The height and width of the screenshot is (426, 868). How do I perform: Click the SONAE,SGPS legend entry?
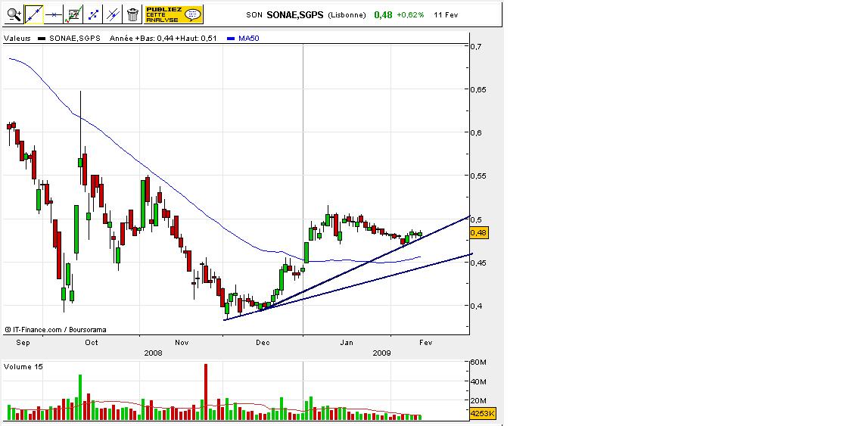point(69,38)
